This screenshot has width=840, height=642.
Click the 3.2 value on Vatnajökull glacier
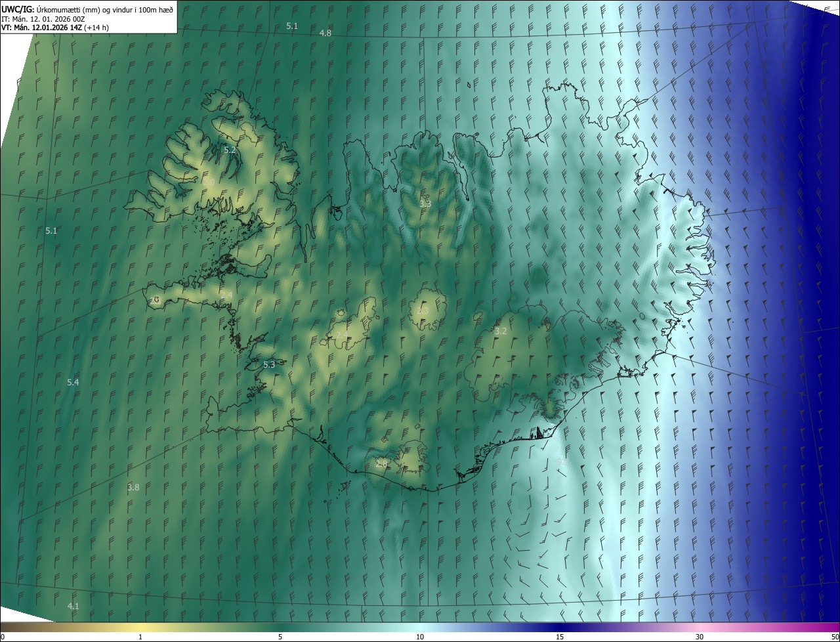[x=501, y=331]
